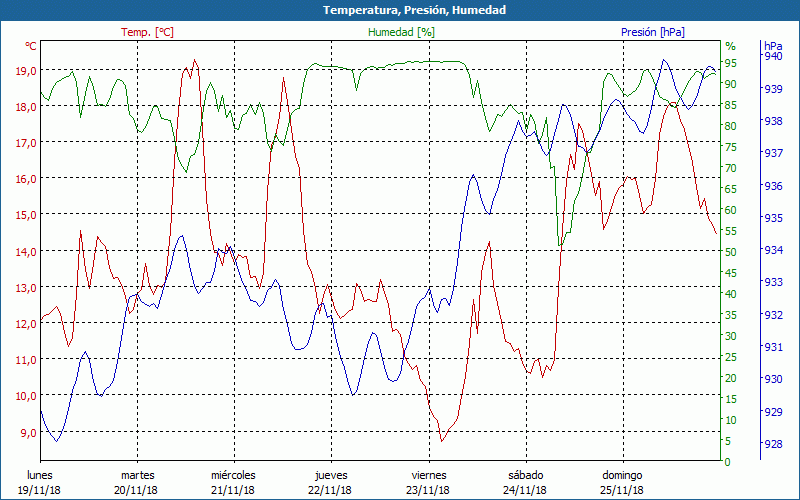Screen dimensions: 800x500
Task: Click the 'jueves' day label
Action: [x=331, y=476]
